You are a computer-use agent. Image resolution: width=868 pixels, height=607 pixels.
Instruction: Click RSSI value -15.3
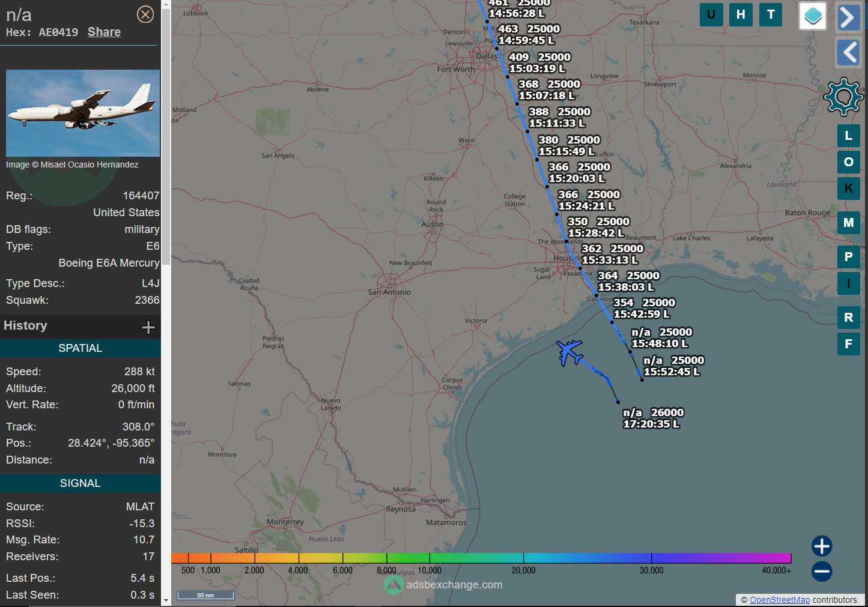click(x=142, y=524)
